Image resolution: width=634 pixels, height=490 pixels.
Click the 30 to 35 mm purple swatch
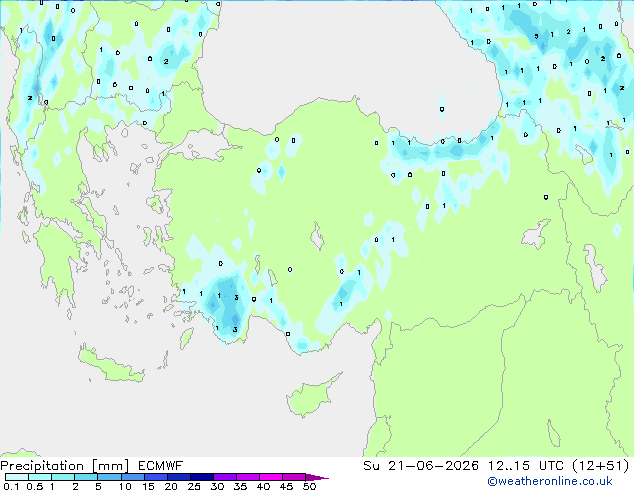[225, 477]
